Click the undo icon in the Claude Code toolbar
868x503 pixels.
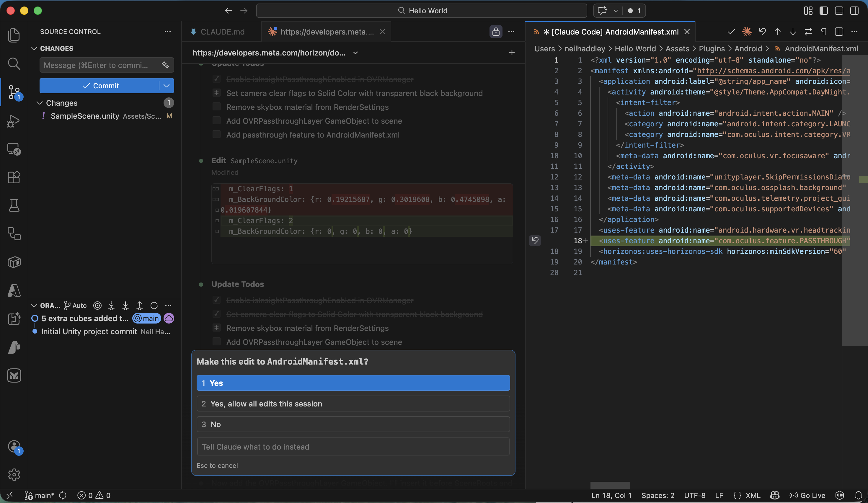pos(762,32)
